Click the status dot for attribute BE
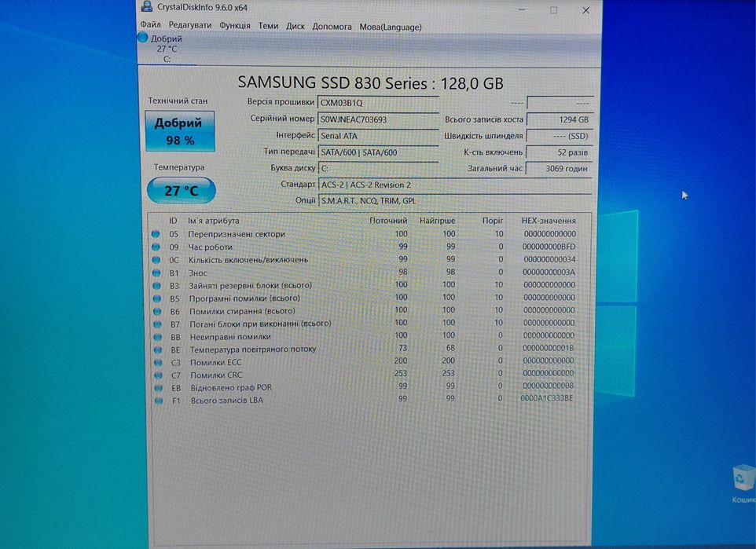 tap(158, 350)
